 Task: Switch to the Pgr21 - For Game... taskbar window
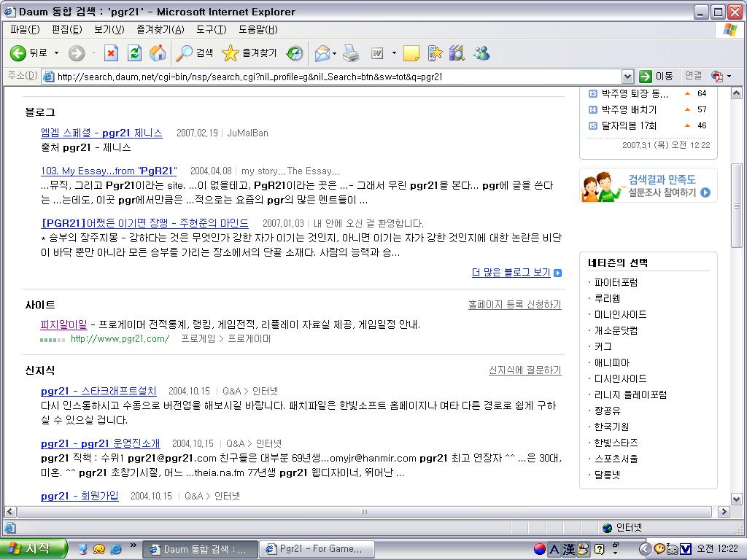pyautogui.click(x=317, y=549)
